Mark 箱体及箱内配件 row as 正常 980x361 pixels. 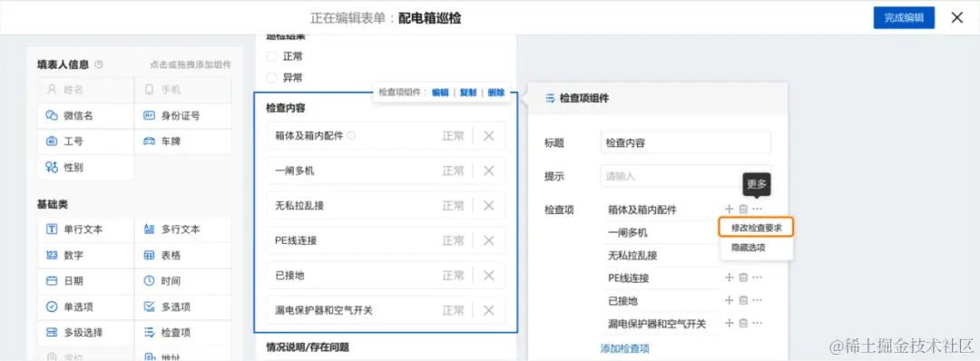click(x=453, y=136)
